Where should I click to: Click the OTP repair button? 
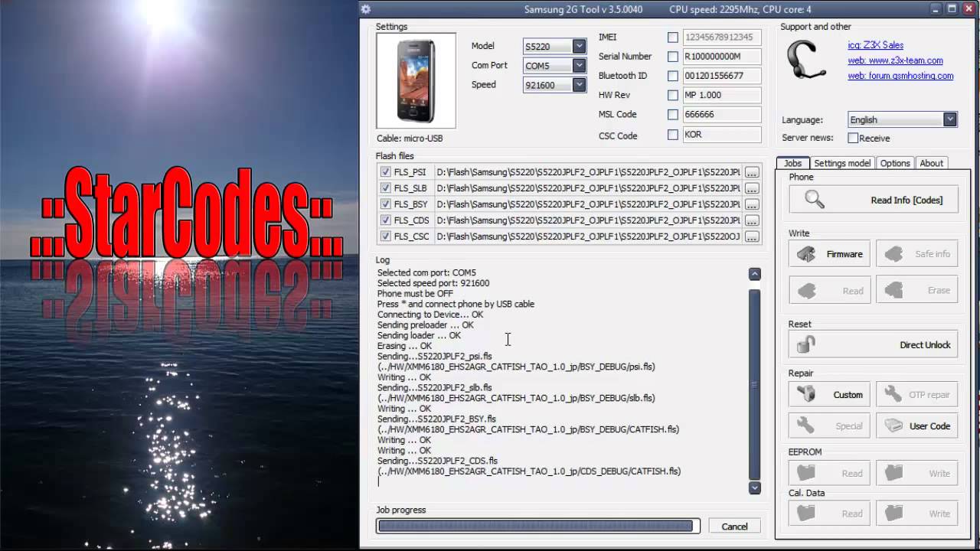[917, 395]
